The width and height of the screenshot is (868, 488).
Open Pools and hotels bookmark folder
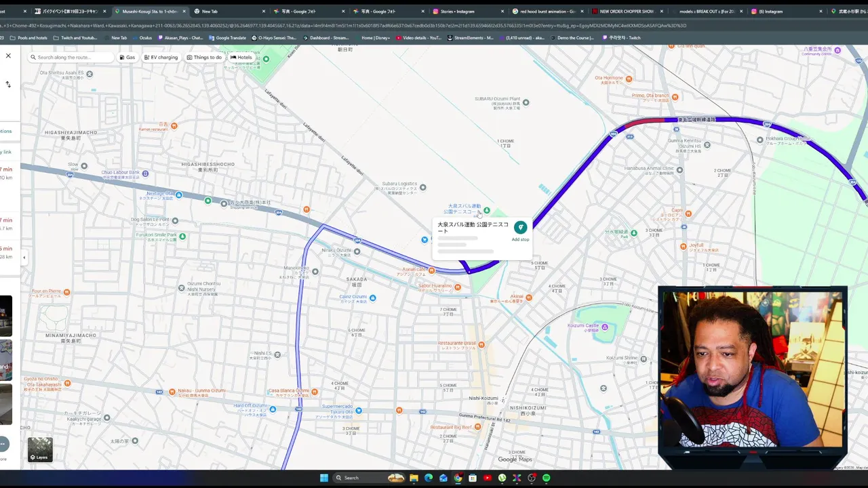[x=28, y=38]
